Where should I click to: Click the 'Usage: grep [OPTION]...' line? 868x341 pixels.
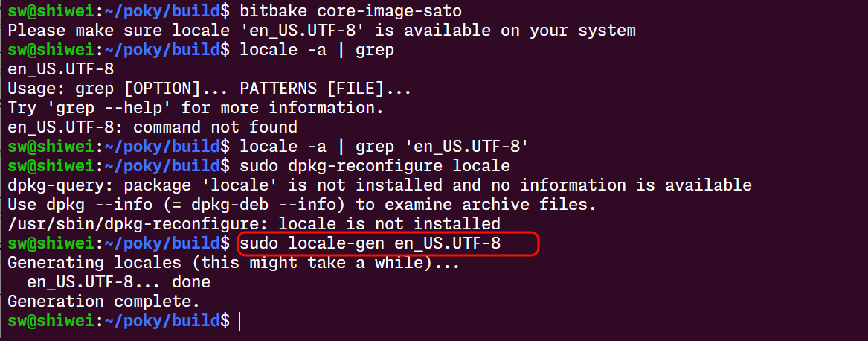[x=209, y=89]
